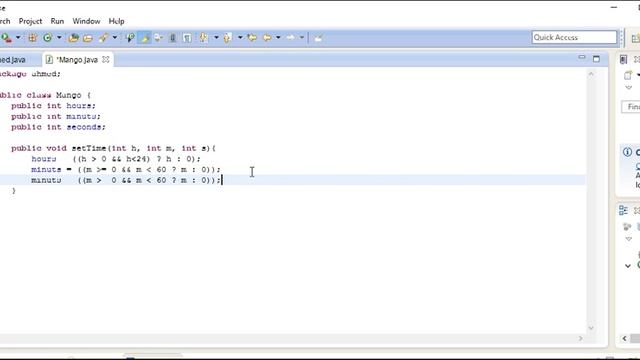Click the horizontal scrollbar right arrow
This screenshot has height=360, width=640.
click(x=580, y=338)
